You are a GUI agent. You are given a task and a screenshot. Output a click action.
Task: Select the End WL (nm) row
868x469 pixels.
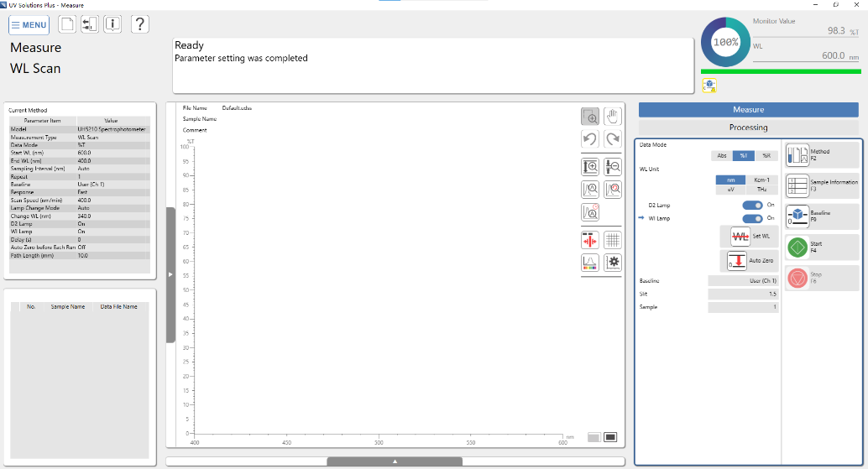click(80, 161)
